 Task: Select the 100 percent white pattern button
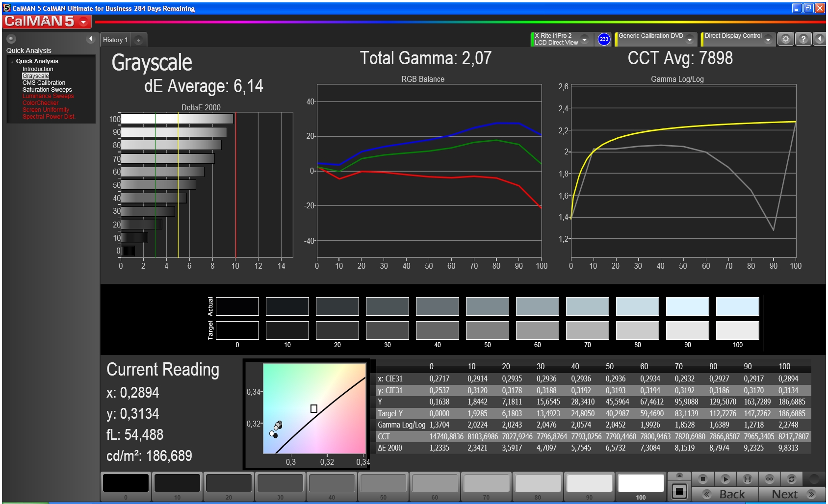[641, 486]
